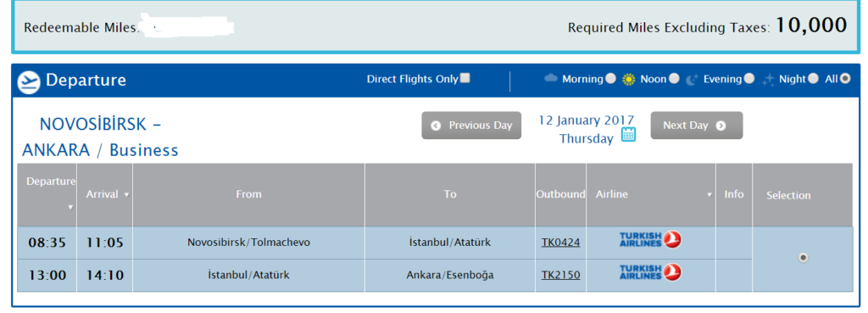
Task: Go to Previous Day flights
Action: pos(471,126)
